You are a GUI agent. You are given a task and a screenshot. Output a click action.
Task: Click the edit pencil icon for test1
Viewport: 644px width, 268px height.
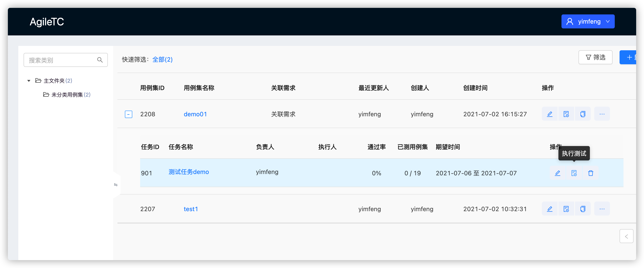pyautogui.click(x=549, y=209)
